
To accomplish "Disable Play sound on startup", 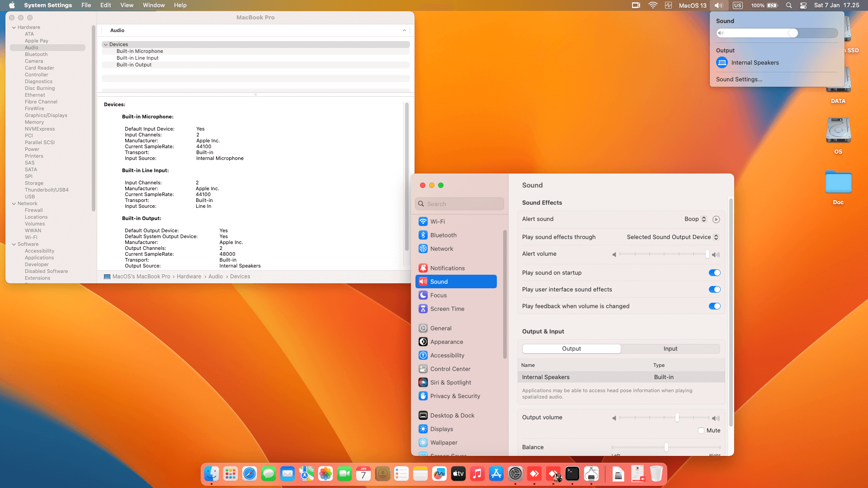I will point(714,272).
